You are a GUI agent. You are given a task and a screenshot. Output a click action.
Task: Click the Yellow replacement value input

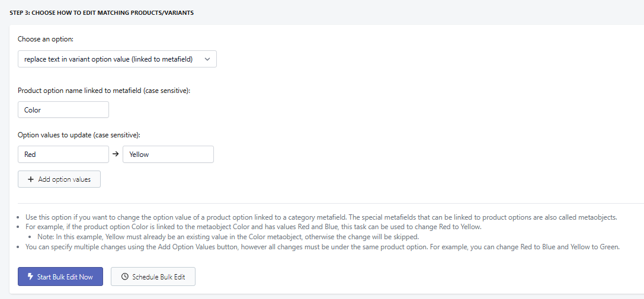168,155
